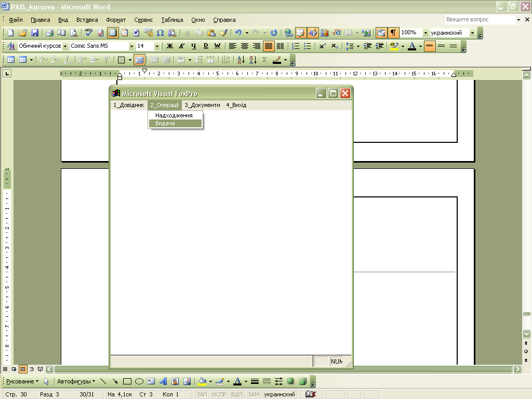Screen dimensions: 532x399
Task: Insert a hyperlink with the globe icon
Action: 288,33
